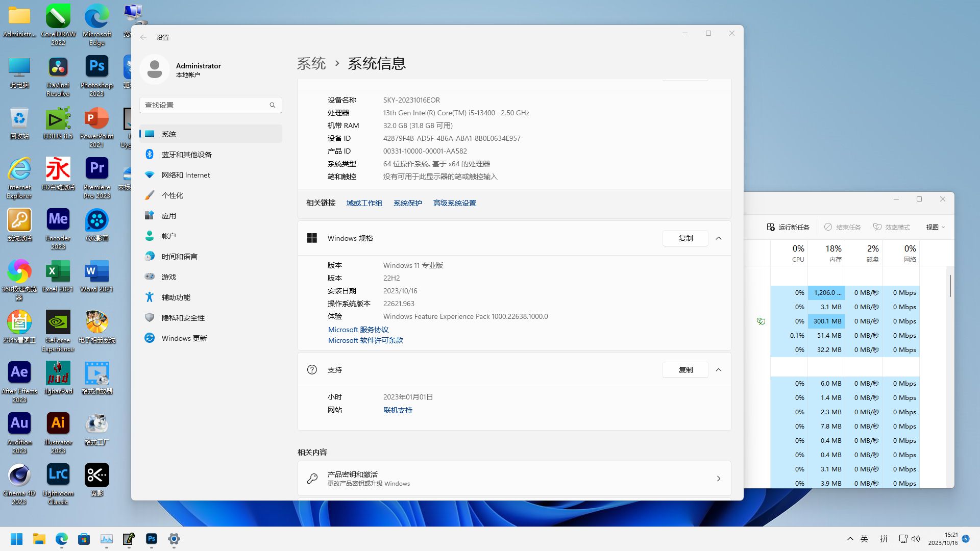Expand 产品密钥和激活 entry arrow
The height and width of the screenshot is (551, 980).
(x=719, y=479)
